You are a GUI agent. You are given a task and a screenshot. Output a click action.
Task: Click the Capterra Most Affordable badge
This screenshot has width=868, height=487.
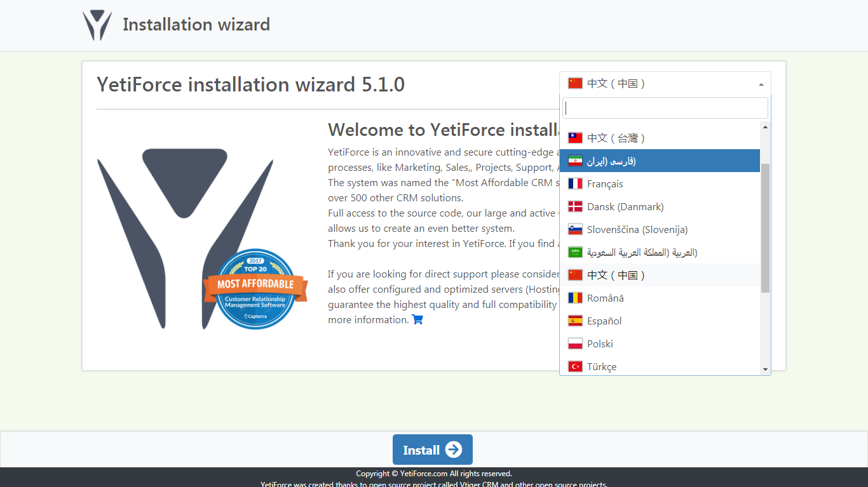click(255, 289)
